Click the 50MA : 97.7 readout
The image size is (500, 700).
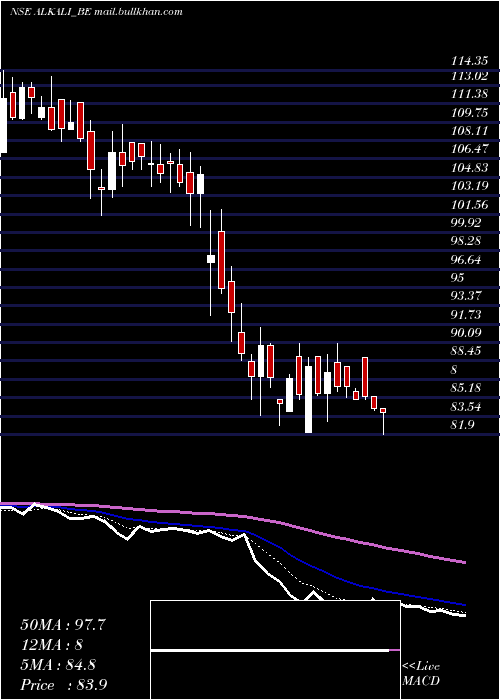click(63, 625)
